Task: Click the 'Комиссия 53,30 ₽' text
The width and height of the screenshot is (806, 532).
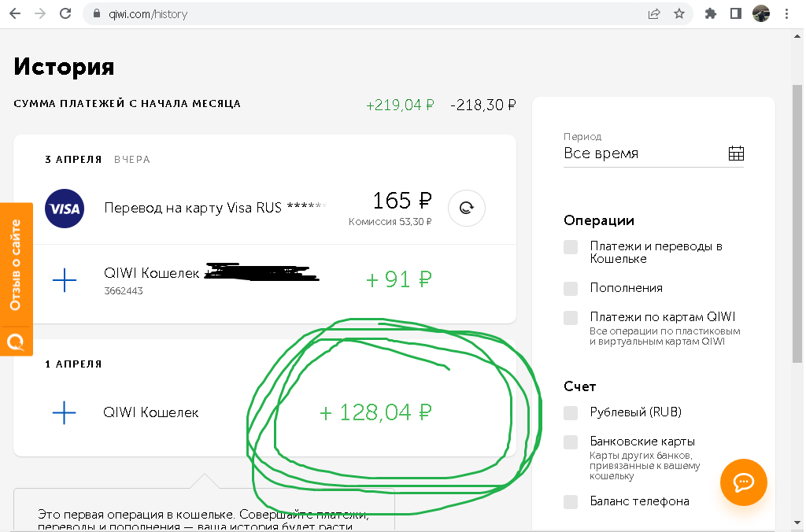Action: (390, 222)
